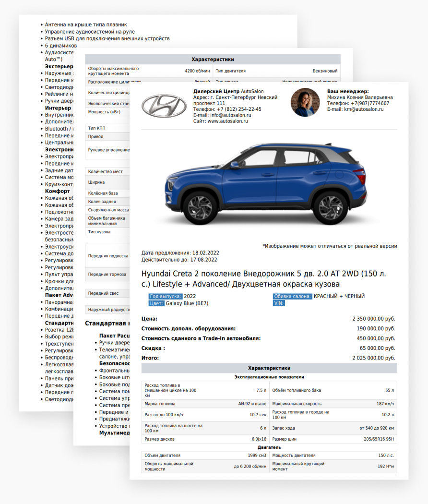Click the highlighted "VIN:" field label
Screen dimensions: 428x504
coord(279,303)
